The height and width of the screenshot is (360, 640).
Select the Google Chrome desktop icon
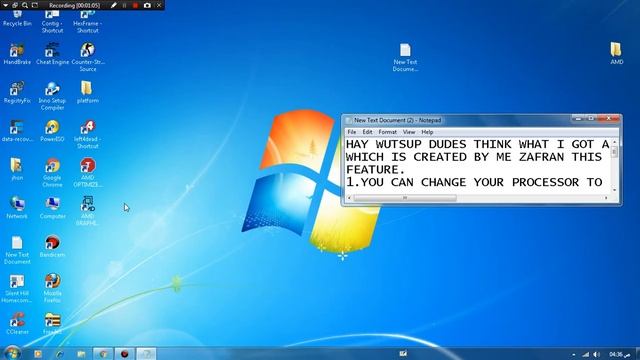[x=52, y=172]
